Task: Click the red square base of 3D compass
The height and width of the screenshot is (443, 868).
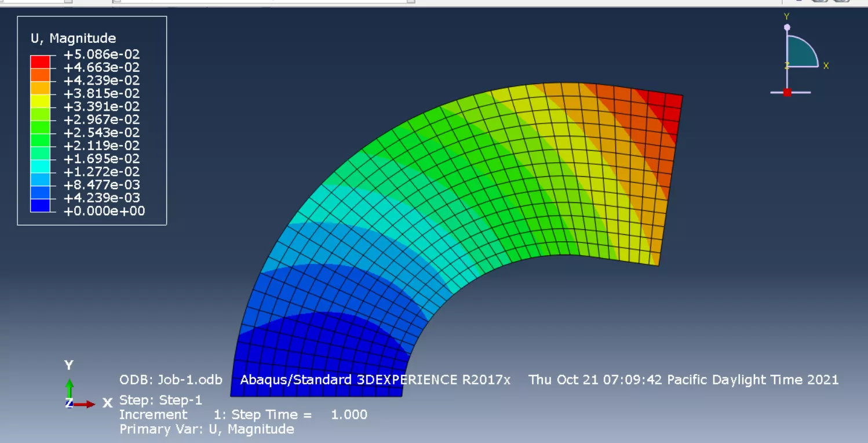Action: (x=787, y=93)
